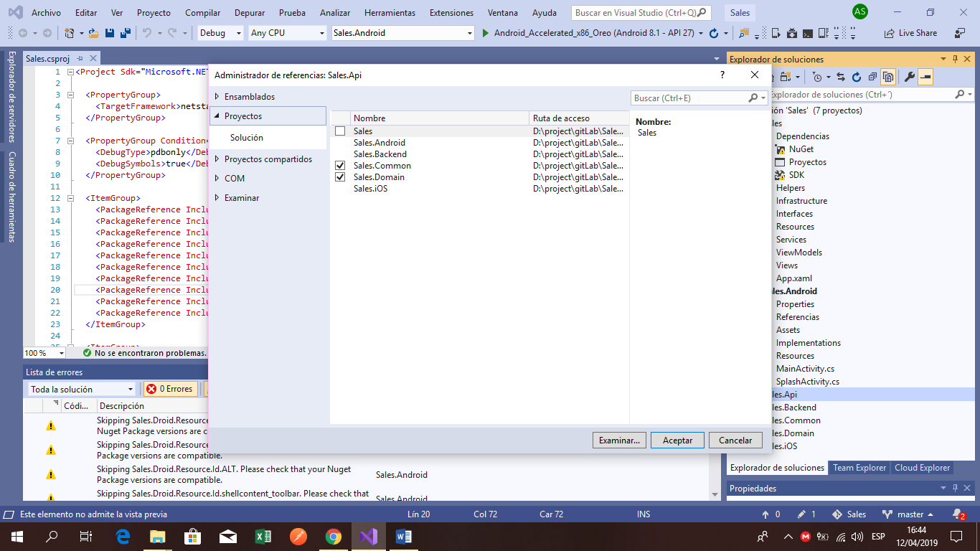
Task: Click the Cancelar button
Action: [x=735, y=441]
